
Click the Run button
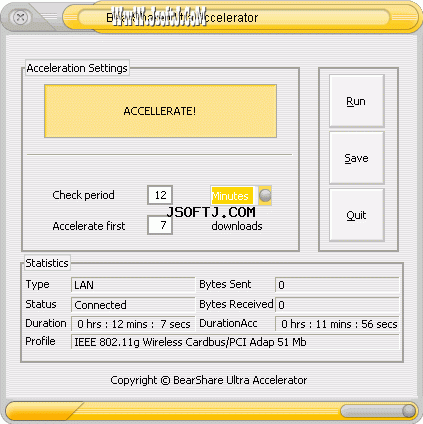[357, 101]
